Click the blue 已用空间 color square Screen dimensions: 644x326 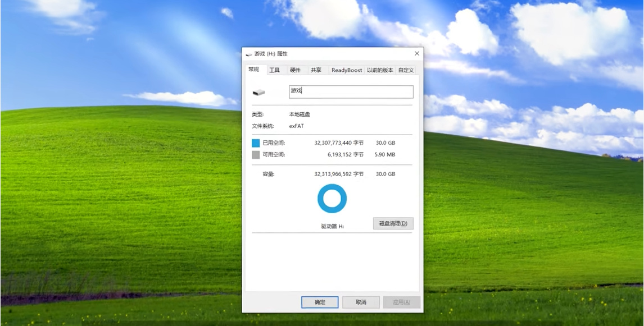pyautogui.click(x=256, y=143)
